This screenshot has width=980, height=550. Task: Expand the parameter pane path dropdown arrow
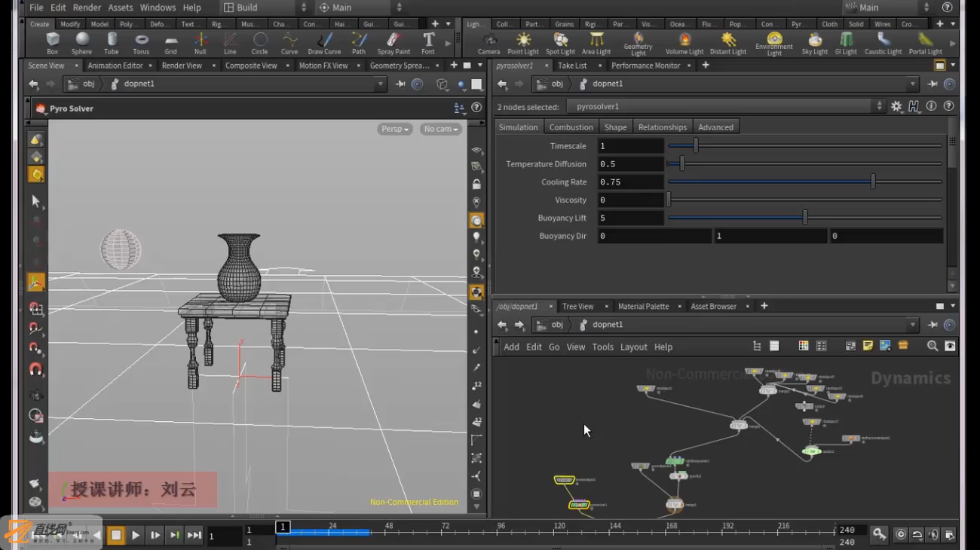click(912, 84)
